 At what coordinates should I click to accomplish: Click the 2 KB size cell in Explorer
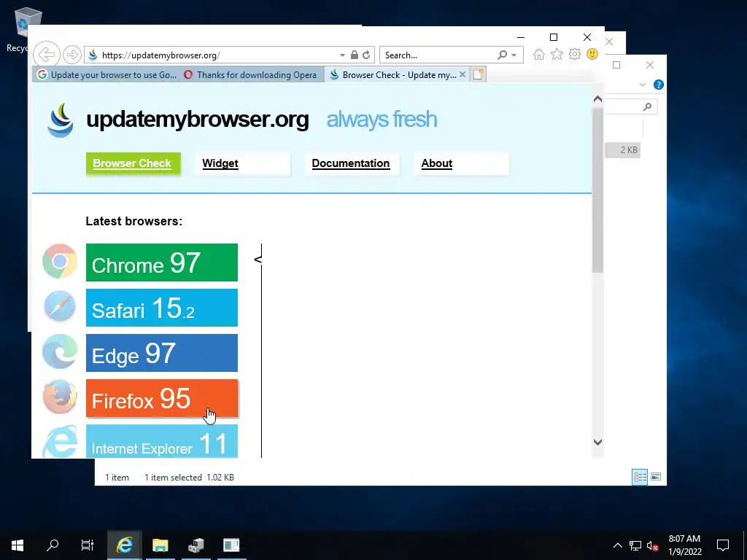coord(628,150)
